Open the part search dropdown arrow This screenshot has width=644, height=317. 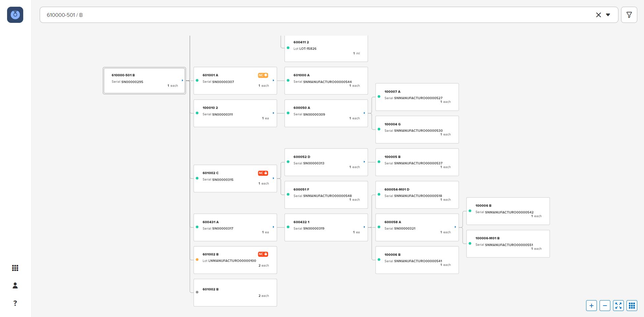608,15
